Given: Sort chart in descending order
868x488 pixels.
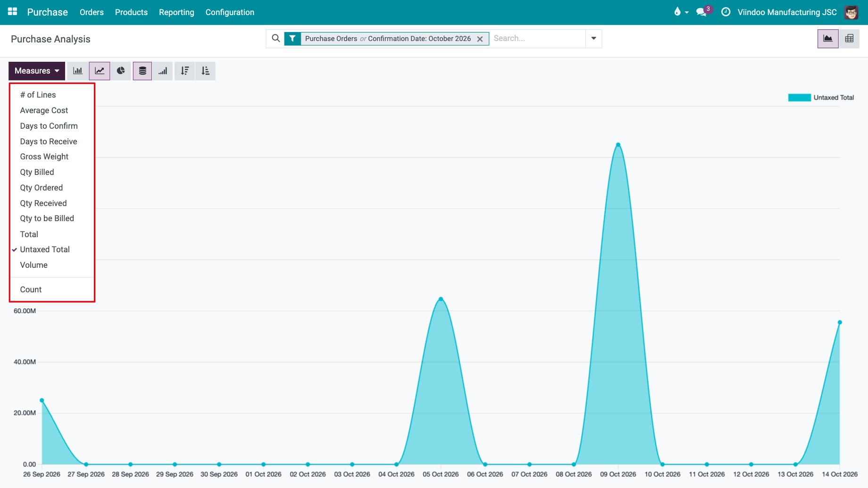Looking at the screenshot, I should point(185,71).
